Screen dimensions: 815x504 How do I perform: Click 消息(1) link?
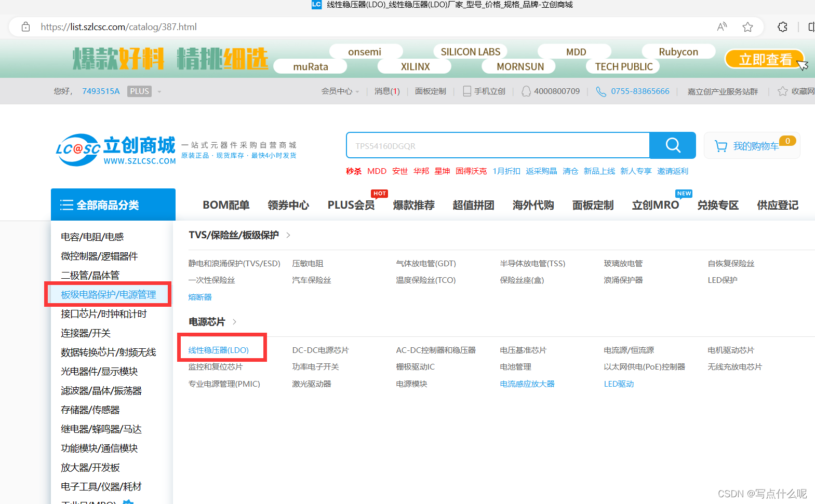387,91
